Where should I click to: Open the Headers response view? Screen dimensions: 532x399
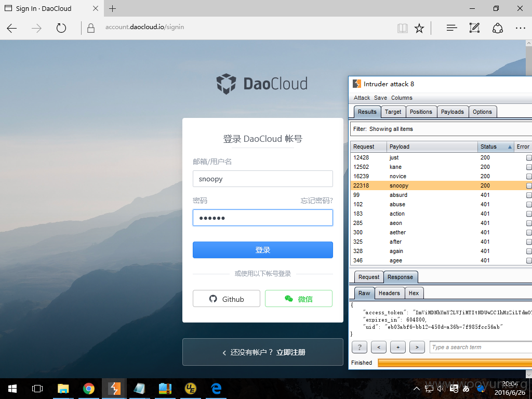tap(389, 293)
